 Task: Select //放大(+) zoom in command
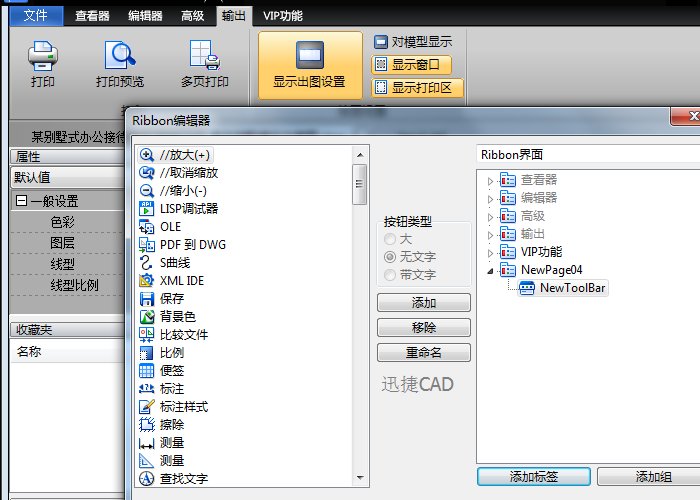175,155
